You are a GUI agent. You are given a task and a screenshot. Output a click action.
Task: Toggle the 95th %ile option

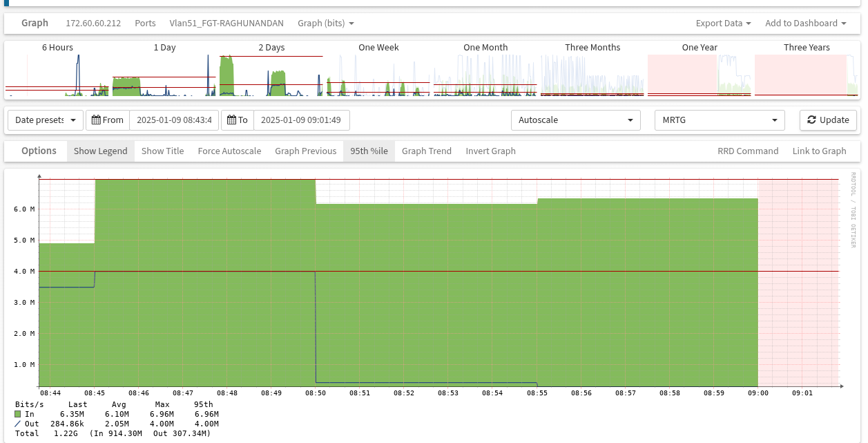pyautogui.click(x=369, y=151)
